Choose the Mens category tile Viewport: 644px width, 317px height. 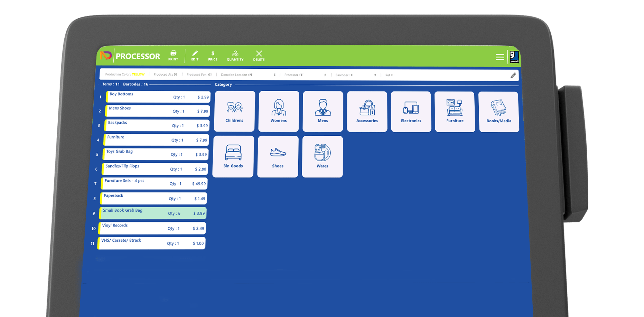point(323,111)
